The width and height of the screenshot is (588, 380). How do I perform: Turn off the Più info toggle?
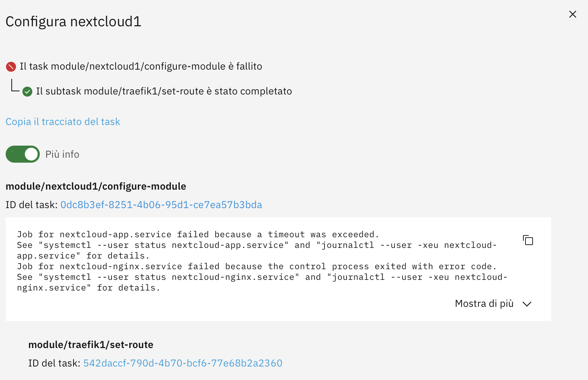click(x=23, y=154)
